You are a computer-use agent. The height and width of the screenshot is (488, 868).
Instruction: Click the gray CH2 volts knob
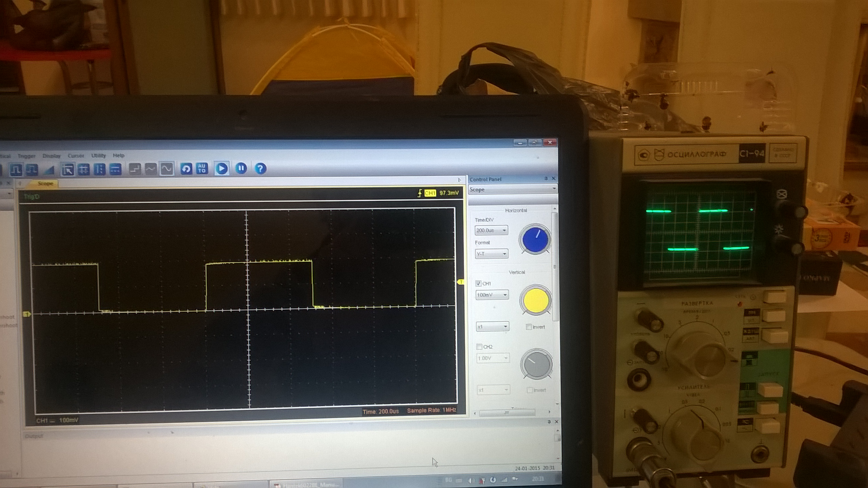pos(536,364)
